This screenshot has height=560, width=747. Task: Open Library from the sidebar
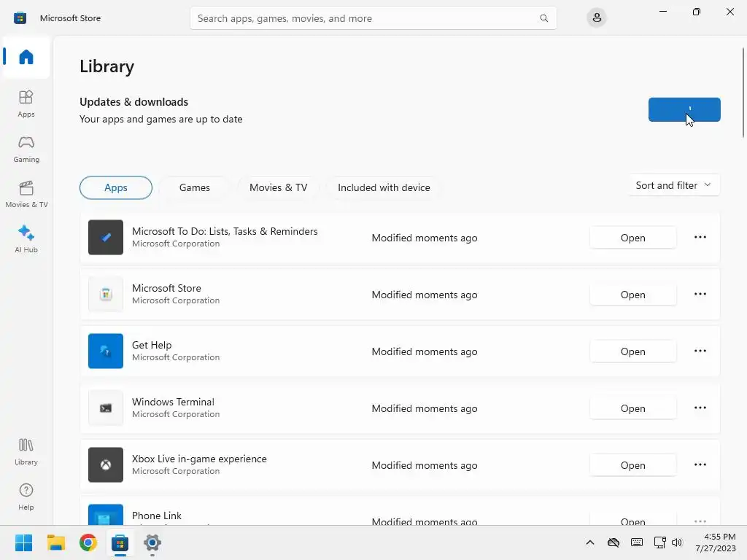tap(26, 451)
